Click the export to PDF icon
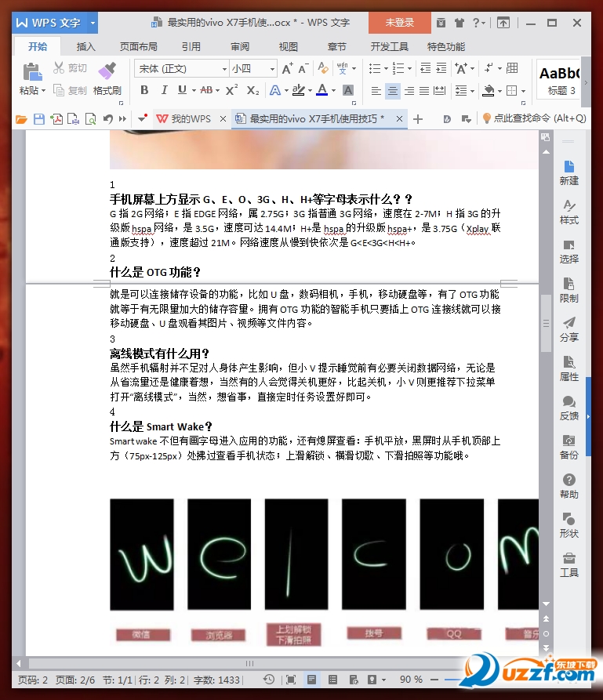This screenshot has width=603, height=700. [x=56, y=118]
